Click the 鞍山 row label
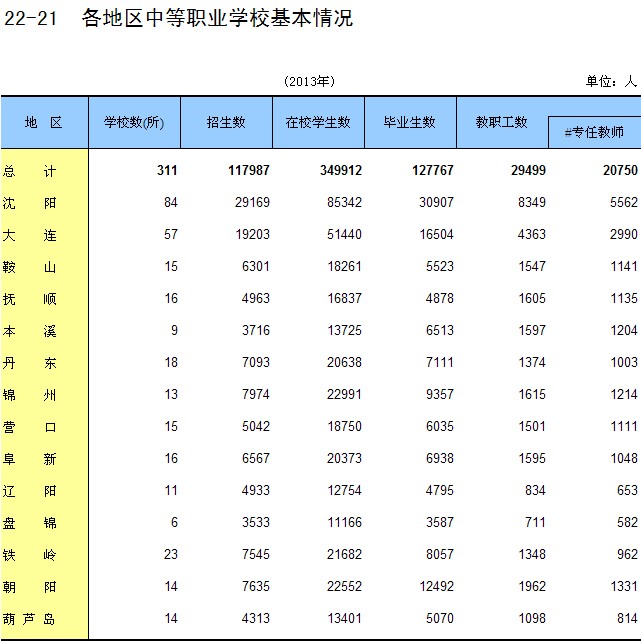641x641 pixels. coord(29,267)
